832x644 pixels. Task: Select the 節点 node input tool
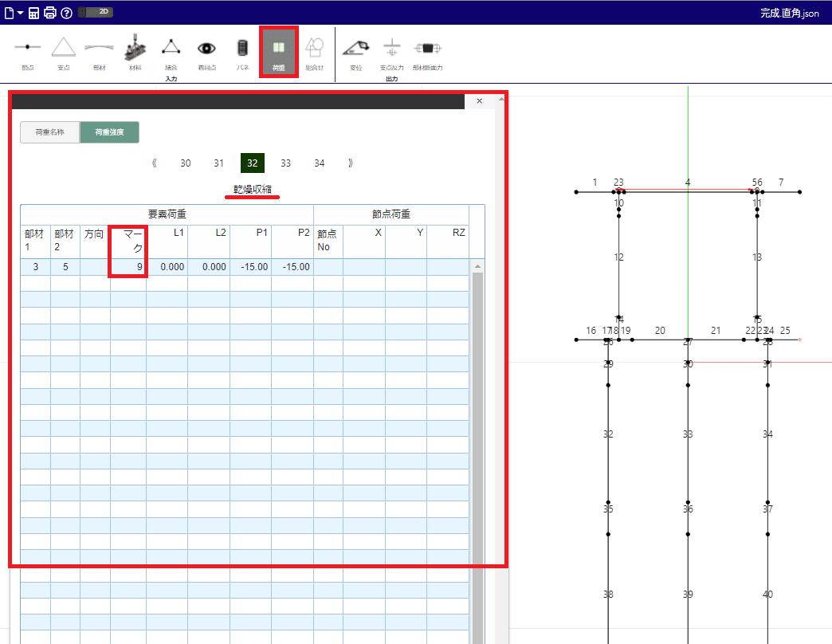pyautogui.click(x=28, y=53)
